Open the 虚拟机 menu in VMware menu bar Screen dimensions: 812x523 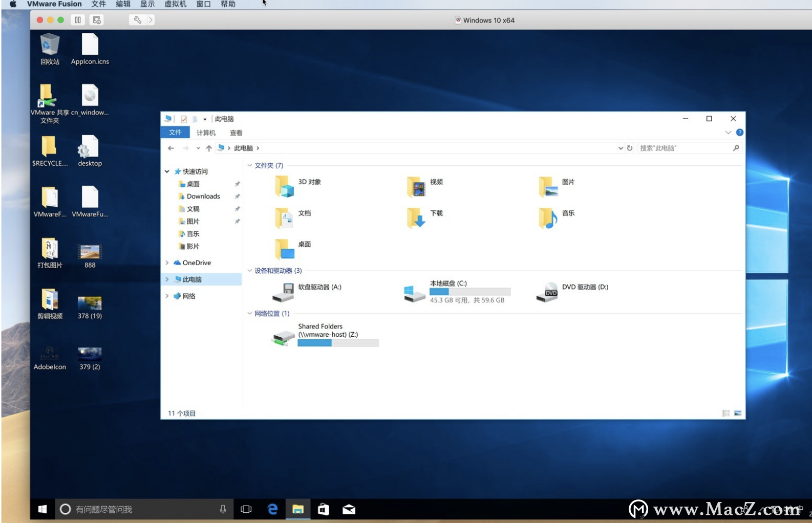click(175, 4)
